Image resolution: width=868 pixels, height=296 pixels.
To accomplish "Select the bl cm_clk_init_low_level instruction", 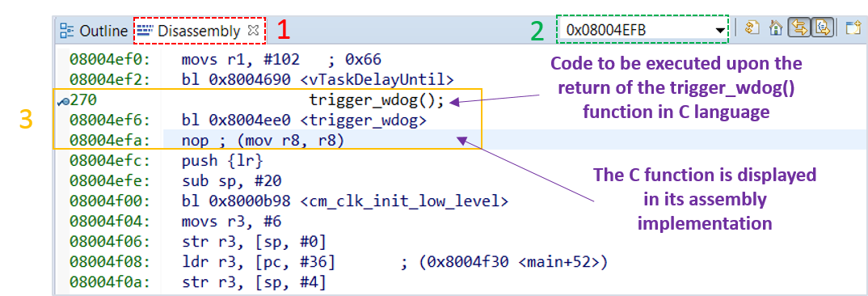I will pyautogui.click(x=344, y=201).
